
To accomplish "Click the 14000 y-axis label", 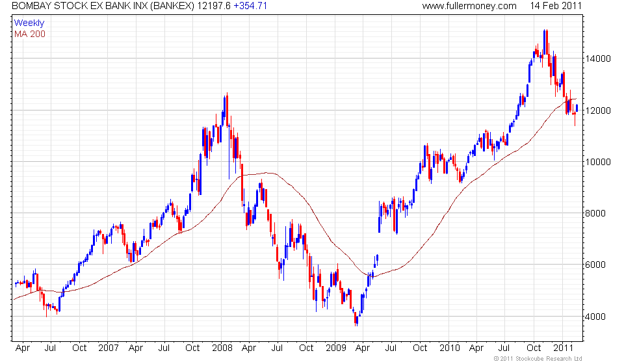I will tap(597, 58).
